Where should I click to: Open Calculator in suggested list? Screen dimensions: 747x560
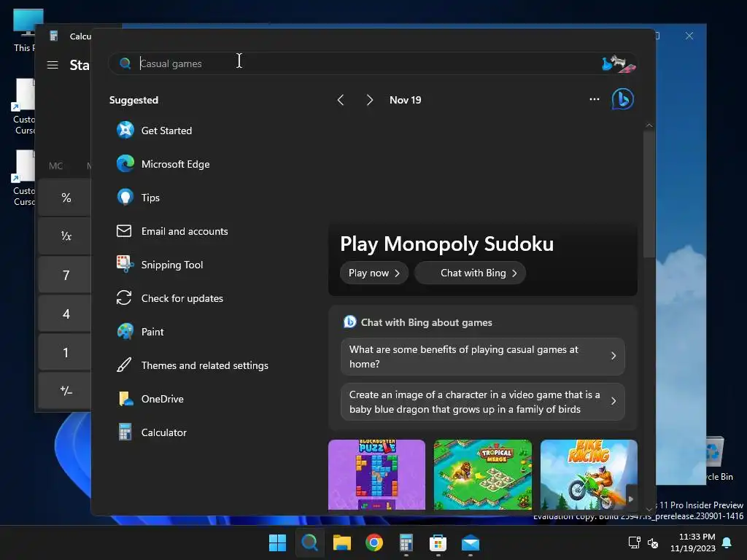coord(125,432)
